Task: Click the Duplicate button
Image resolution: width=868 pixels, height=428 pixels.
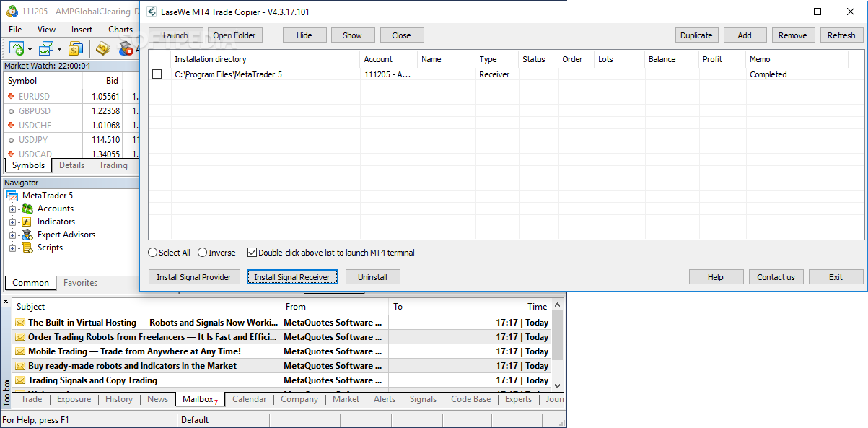Action: (x=696, y=35)
